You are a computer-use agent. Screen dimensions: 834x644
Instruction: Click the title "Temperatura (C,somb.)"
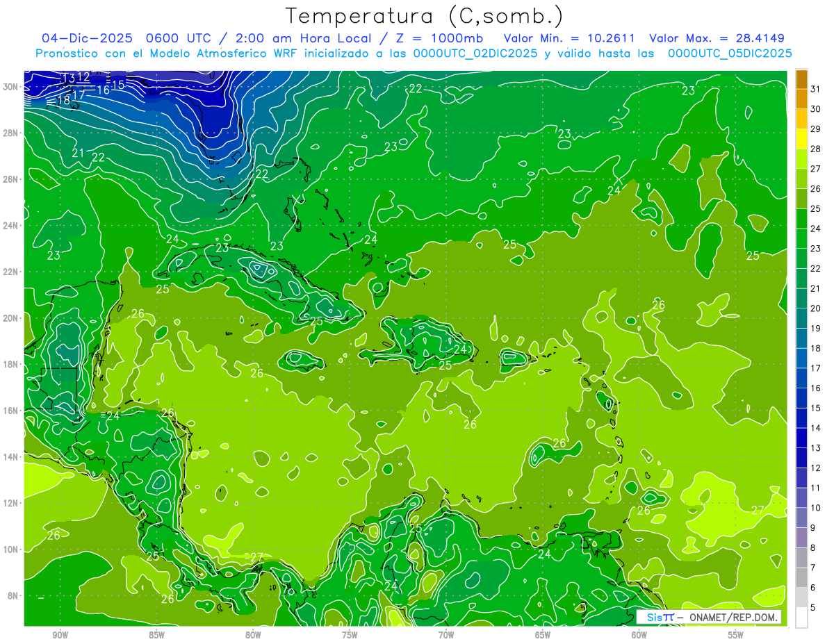pyautogui.click(x=424, y=17)
